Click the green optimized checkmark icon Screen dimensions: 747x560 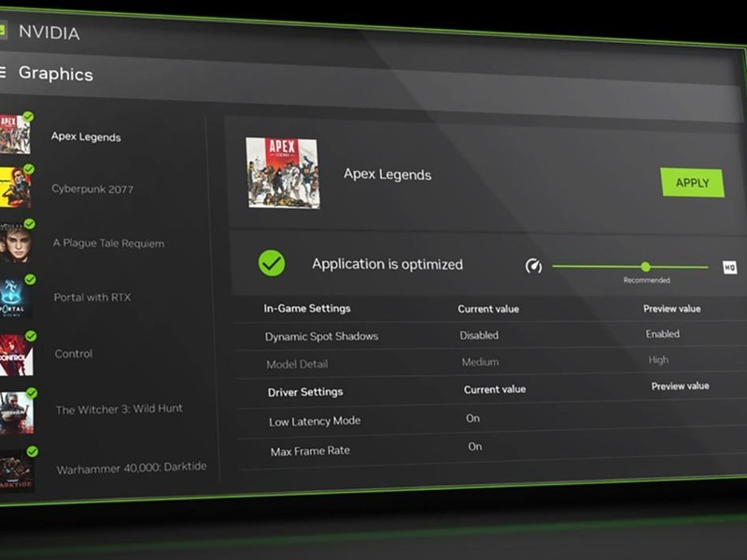(x=272, y=263)
